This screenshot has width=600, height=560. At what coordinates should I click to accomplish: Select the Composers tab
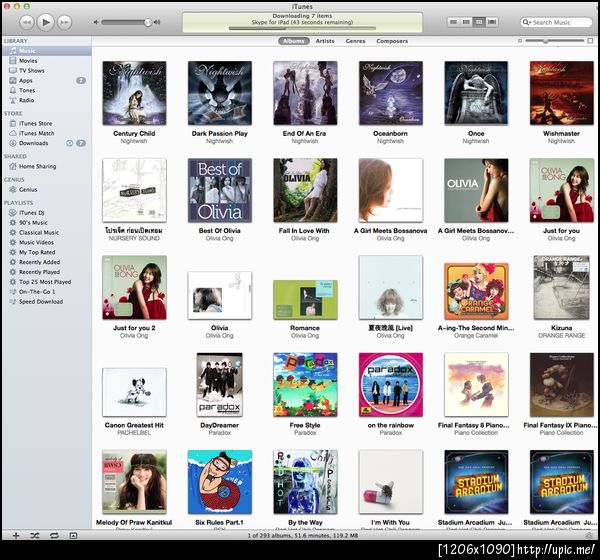point(392,41)
